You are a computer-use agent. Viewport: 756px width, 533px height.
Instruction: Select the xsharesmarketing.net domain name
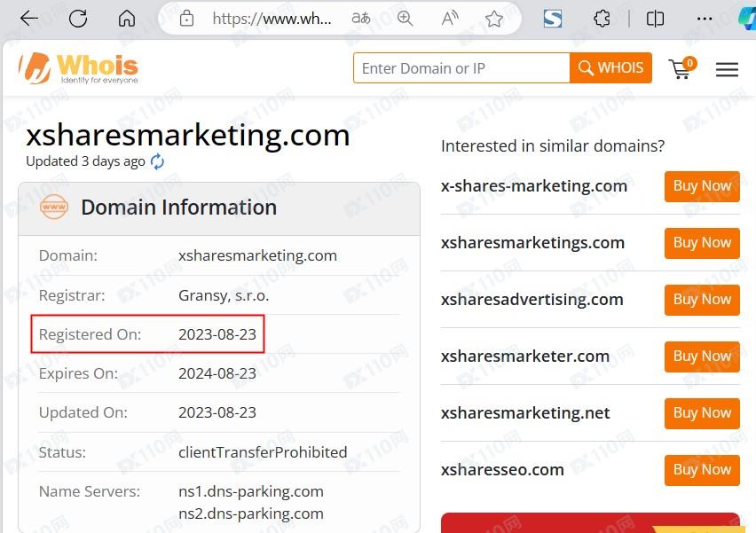point(525,413)
